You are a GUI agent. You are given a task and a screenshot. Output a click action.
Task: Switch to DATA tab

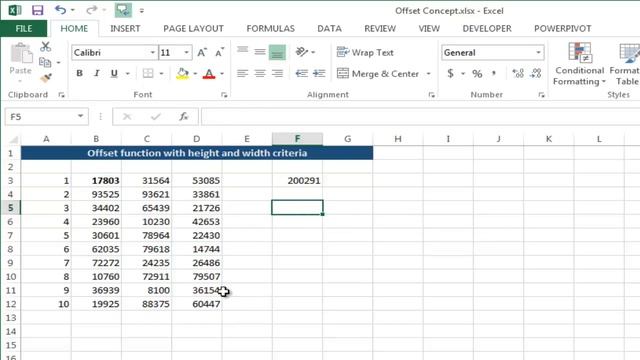(x=329, y=29)
